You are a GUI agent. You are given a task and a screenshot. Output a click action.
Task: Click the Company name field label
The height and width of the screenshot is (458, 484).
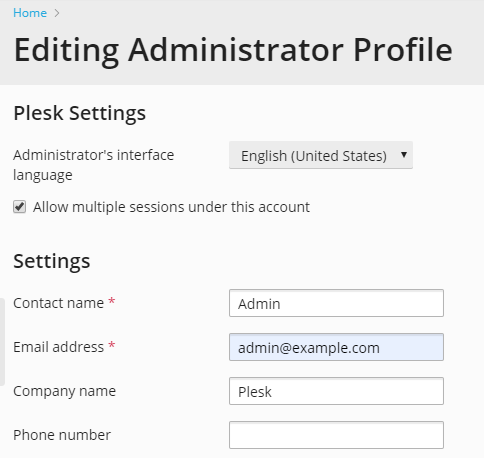(x=64, y=391)
